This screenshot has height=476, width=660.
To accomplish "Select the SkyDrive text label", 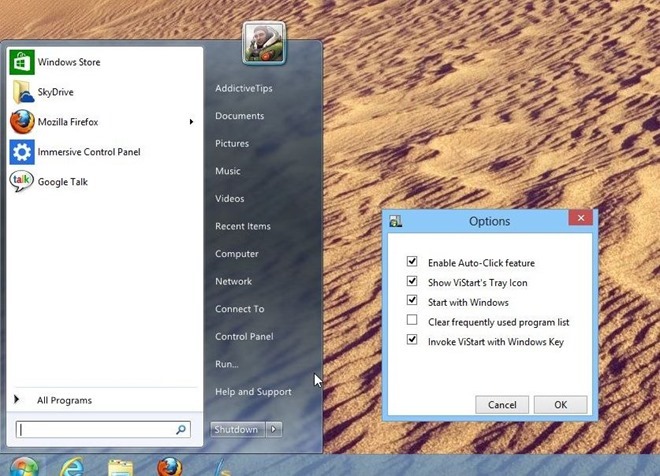I will coord(56,92).
